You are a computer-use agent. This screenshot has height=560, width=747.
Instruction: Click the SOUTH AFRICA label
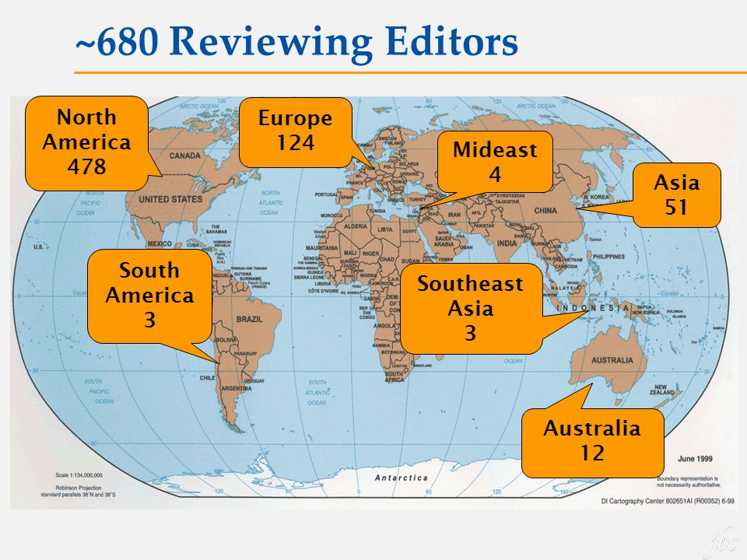[x=394, y=376]
